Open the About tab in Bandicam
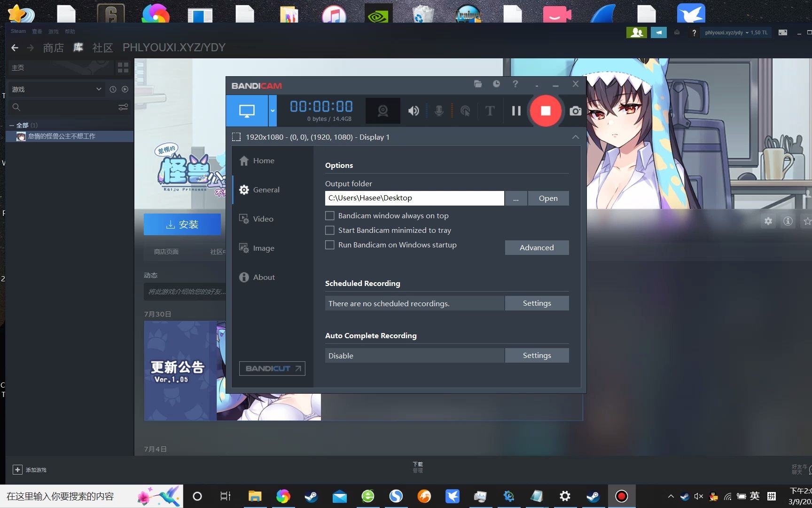Viewport: 812px width, 508px height. click(257, 278)
